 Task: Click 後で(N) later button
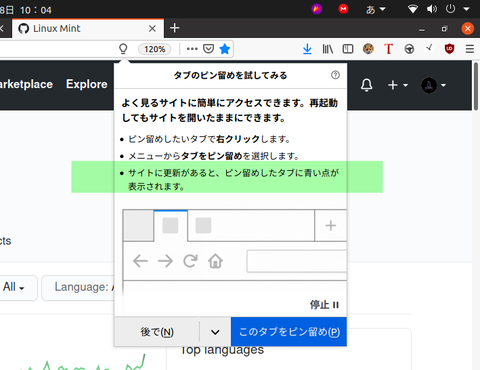coord(157,332)
